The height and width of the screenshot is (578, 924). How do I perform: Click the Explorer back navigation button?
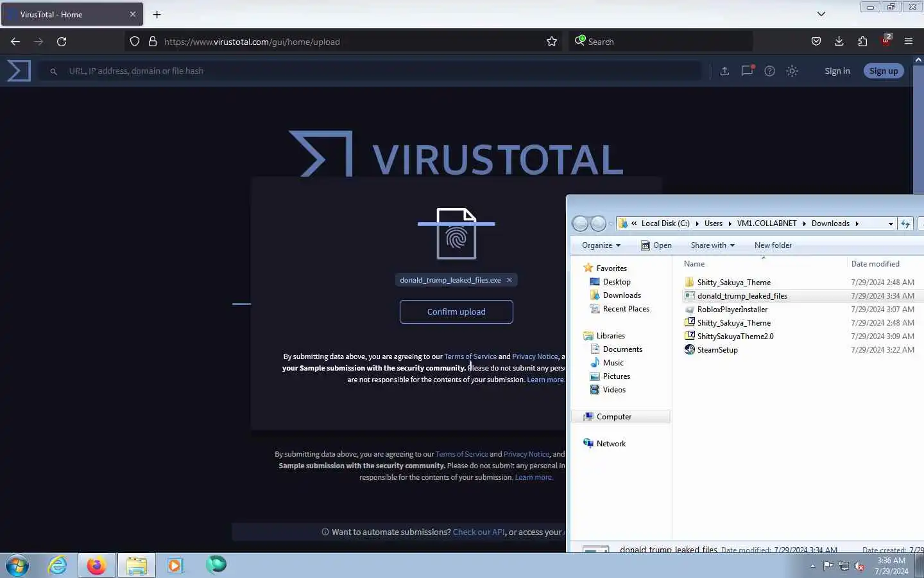pyautogui.click(x=580, y=223)
